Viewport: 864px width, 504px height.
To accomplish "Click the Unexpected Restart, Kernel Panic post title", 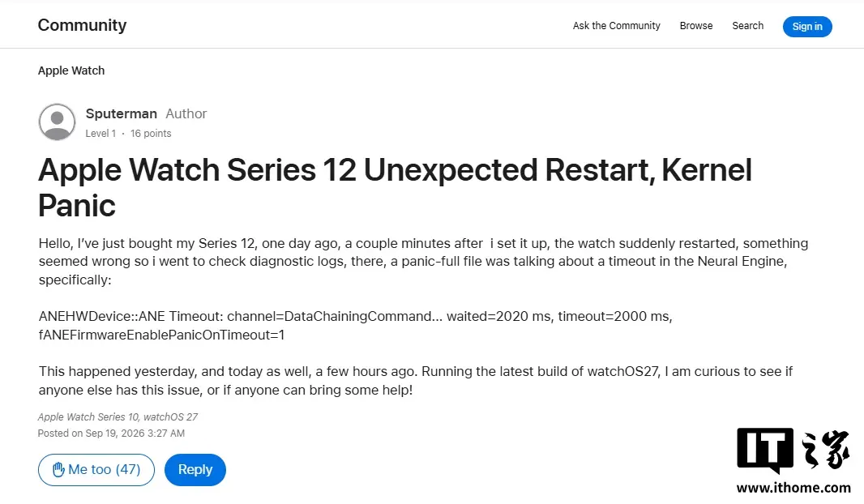I will (395, 187).
